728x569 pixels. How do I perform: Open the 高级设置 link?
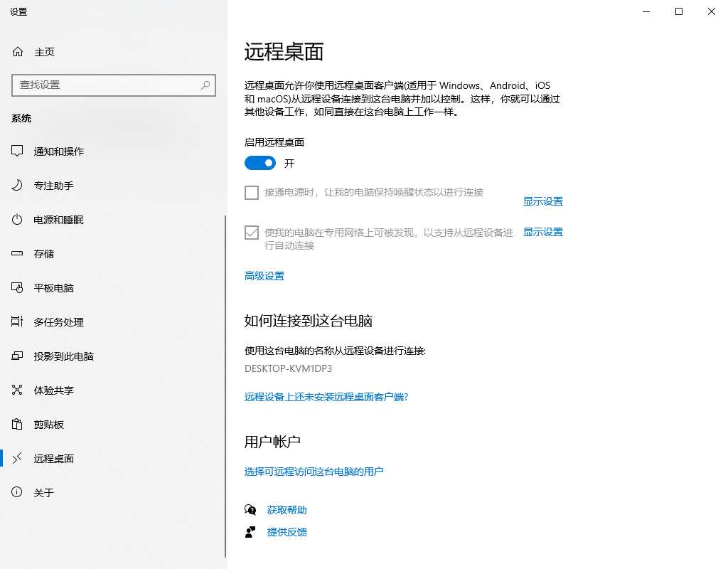pyautogui.click(x=264, y=275)
